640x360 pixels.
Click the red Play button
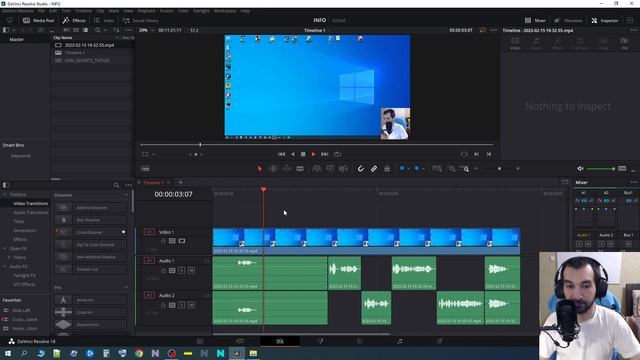tap(313, 154)
